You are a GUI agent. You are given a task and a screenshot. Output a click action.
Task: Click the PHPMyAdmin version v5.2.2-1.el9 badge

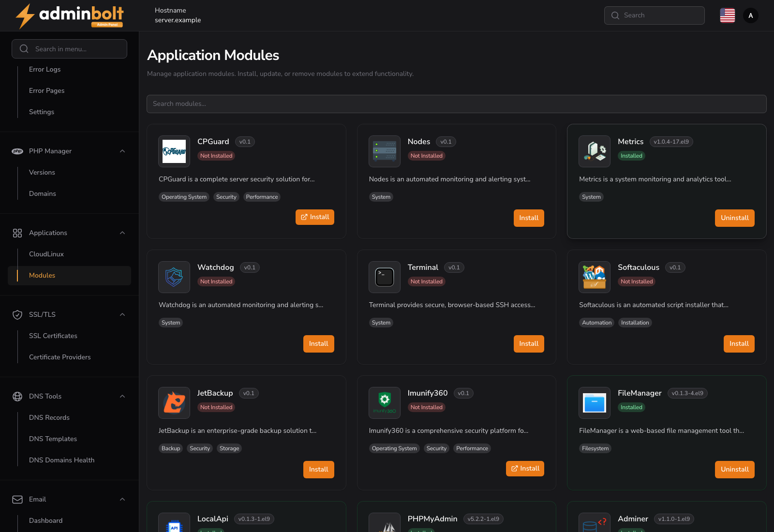[484, 519]
